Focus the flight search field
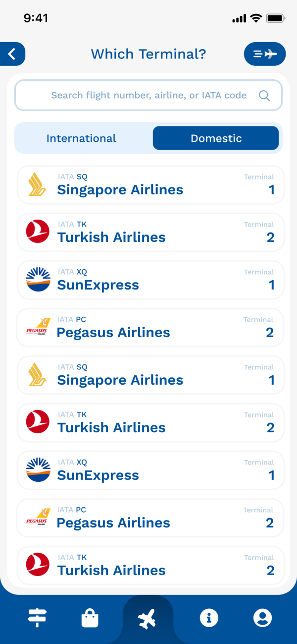The height and width of the screenshot is (644, 297). [148, 96]
